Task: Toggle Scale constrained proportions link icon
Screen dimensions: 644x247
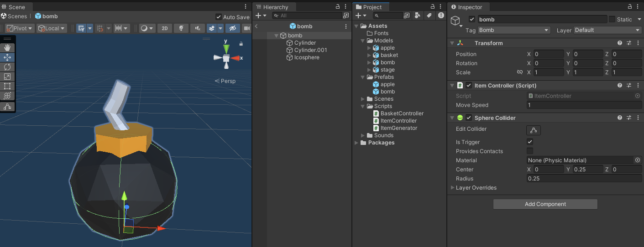Action: (x=519, y=72)
